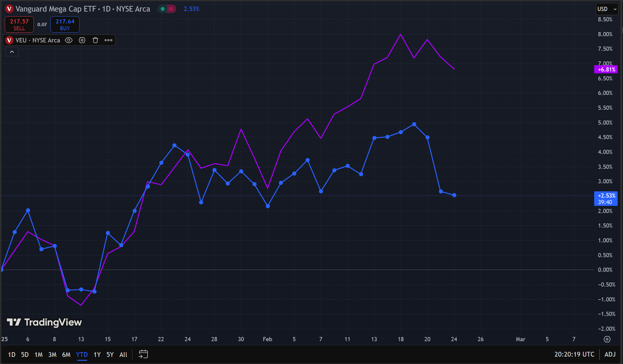Click the pink approximate-data indicator icon
This screenshot has height=364, width=623.
171,9
